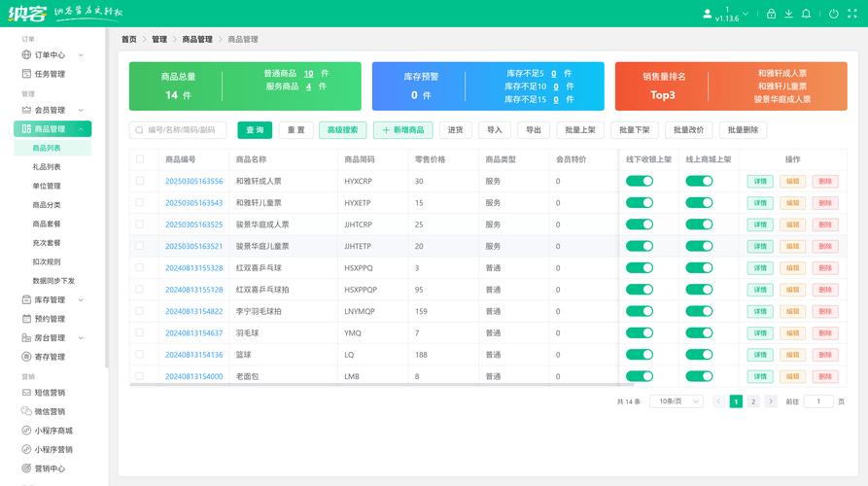Click the search magnifier icon in search box
This screenshot has height=486, width=868.
[x=140, y=130]
